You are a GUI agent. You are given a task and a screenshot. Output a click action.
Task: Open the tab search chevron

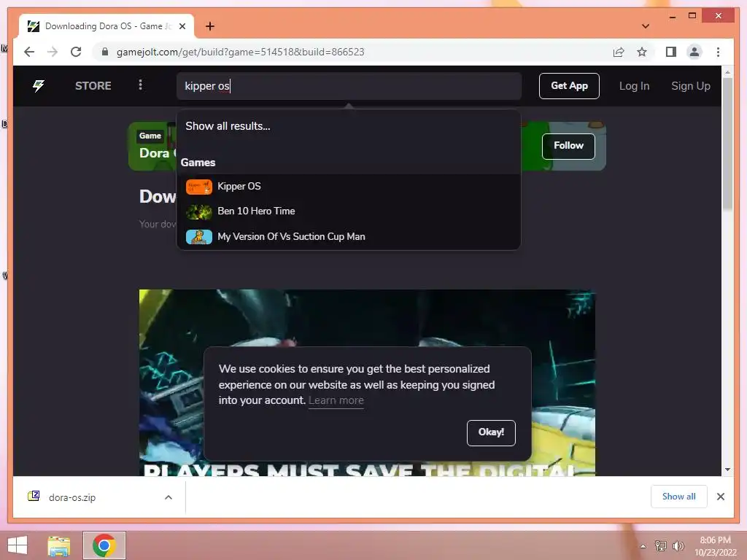(645, 26)
